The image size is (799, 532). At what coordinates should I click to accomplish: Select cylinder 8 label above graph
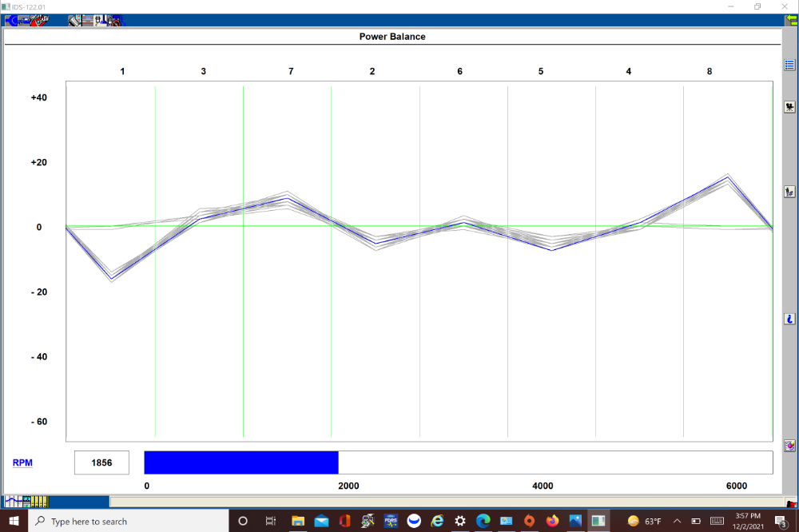pos(709,72)
